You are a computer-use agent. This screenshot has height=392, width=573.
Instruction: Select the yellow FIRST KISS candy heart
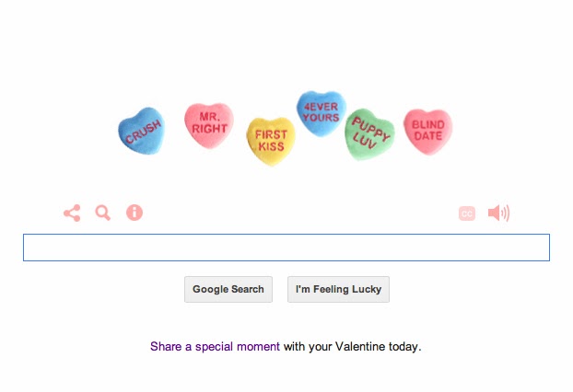coord(270,142)
